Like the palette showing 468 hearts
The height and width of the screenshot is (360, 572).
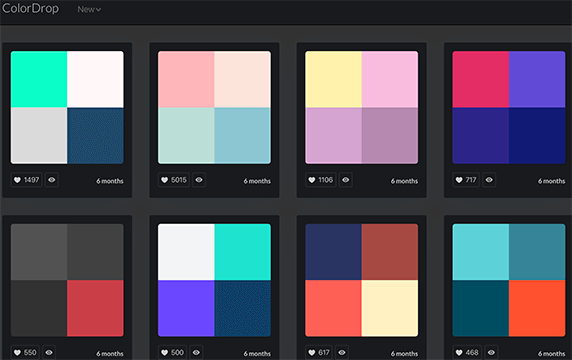tap(467, 352)
